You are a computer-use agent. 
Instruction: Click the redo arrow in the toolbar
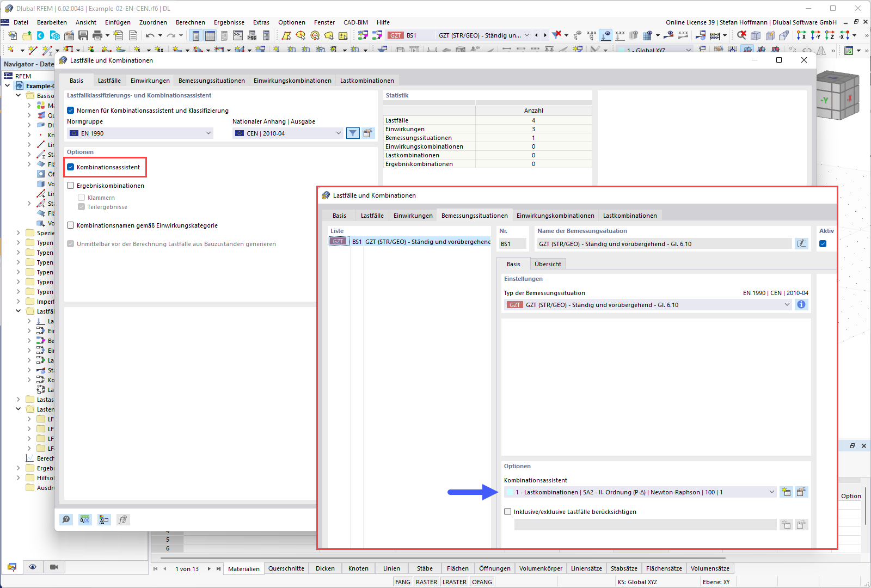pyautogui.click(x=171, y=35)
